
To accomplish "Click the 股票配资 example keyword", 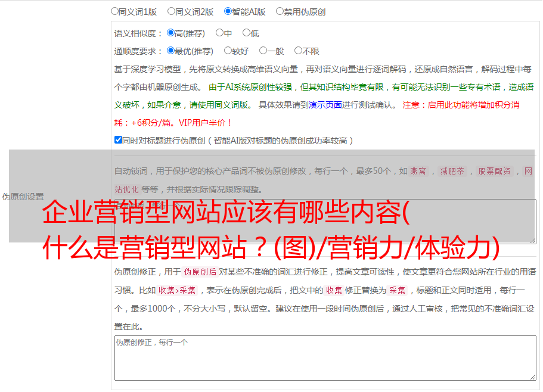I will click(x=495, y=171).
